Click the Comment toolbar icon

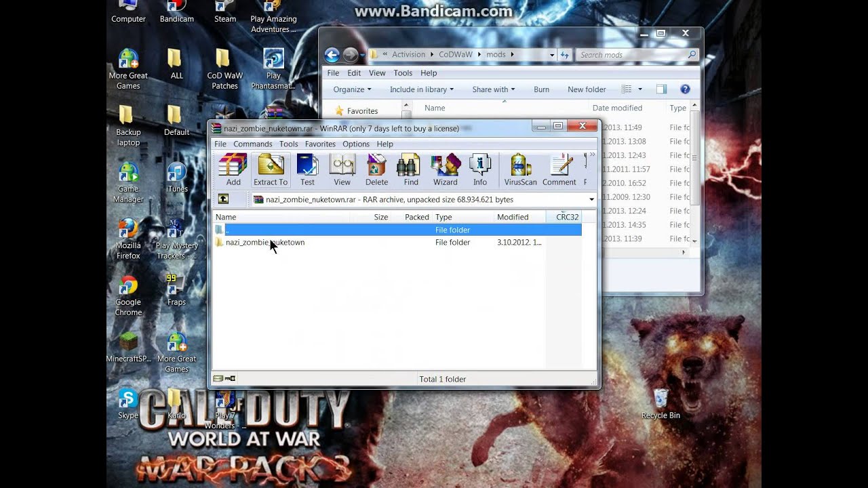point(559,169)
